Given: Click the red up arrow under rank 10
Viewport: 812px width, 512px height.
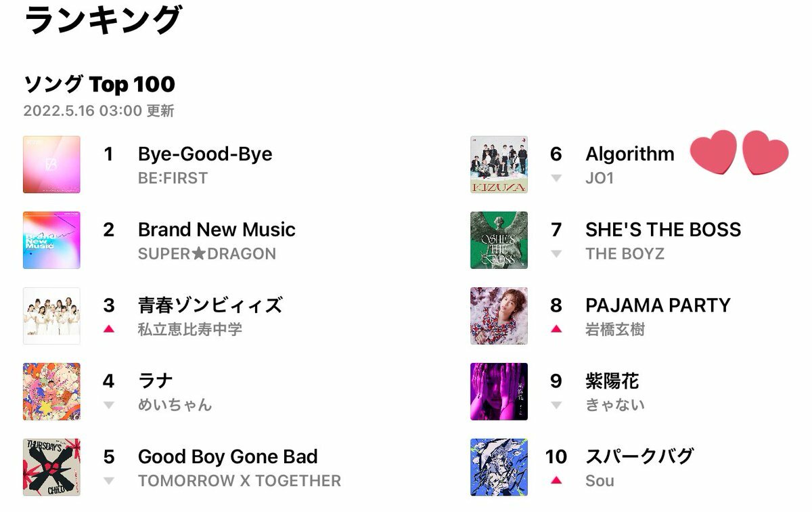Looking at the screenshot, I should point(556,480).
